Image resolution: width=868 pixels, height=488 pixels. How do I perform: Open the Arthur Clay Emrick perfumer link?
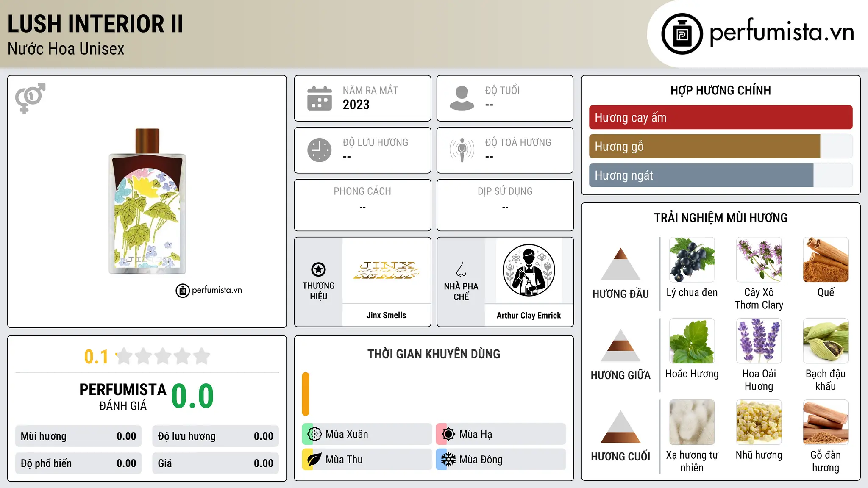point(529,315)
